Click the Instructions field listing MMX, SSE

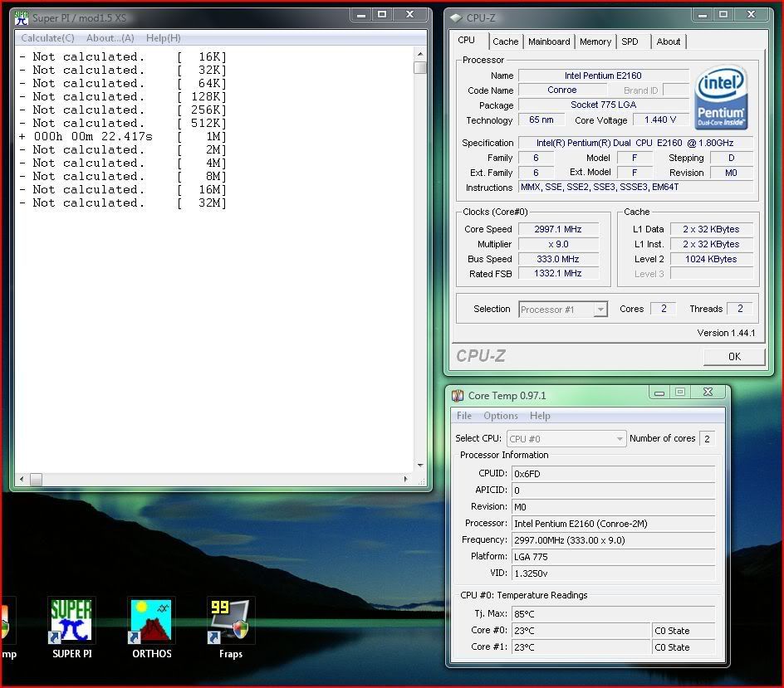[635, 188]
